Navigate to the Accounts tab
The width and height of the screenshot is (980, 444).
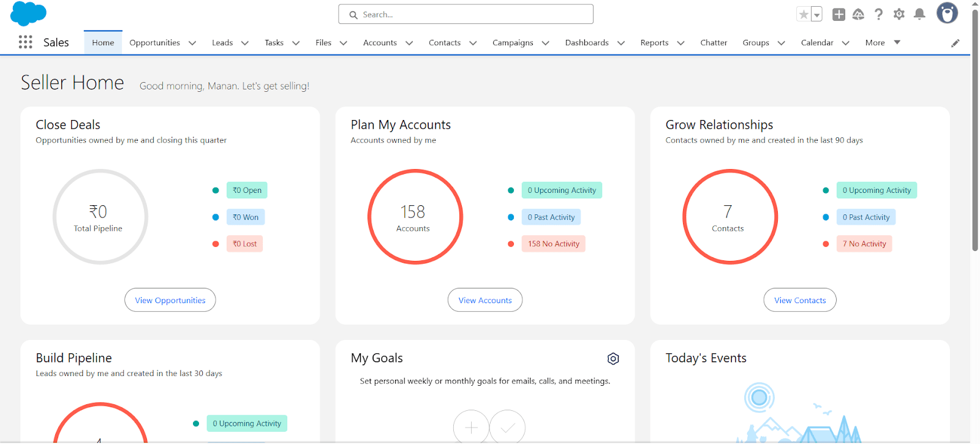[x=380, y=42]
